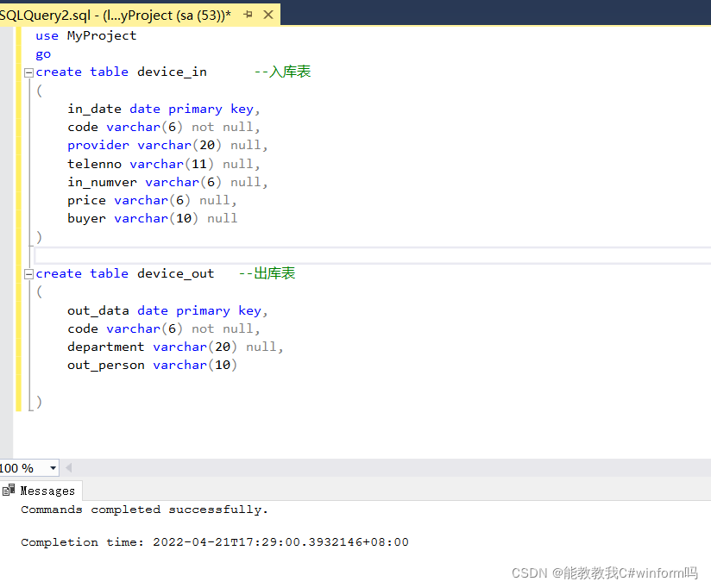The width and height of the screenshot is (711, 588).
Task: Click the 'MyProject' database name
Action: pyautogui.click(x=102, y=36)
